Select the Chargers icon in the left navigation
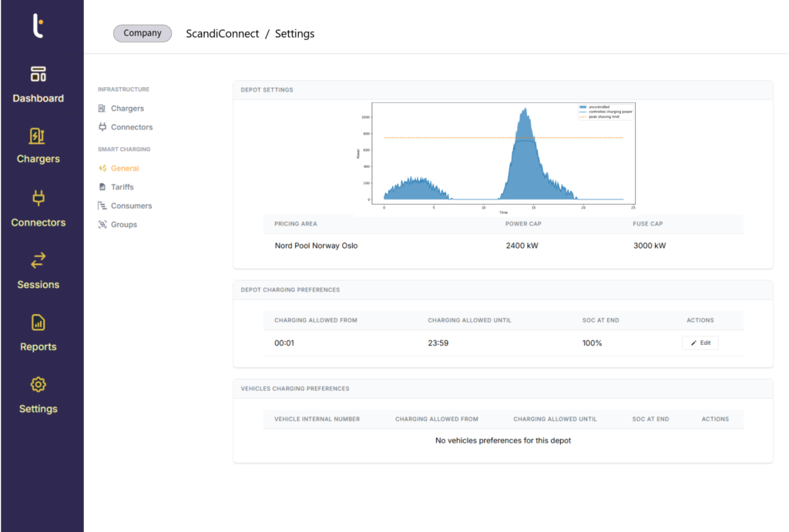 point(38,136)
